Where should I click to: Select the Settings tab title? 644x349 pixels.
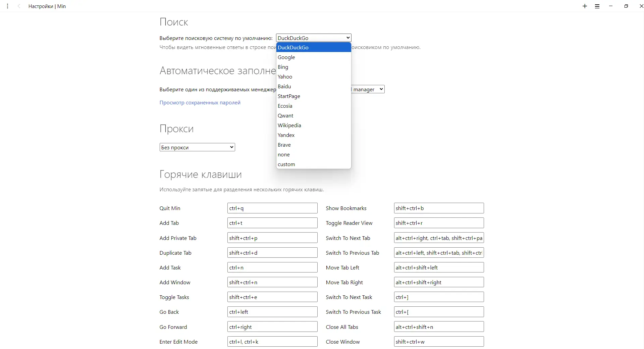[47, 6]
